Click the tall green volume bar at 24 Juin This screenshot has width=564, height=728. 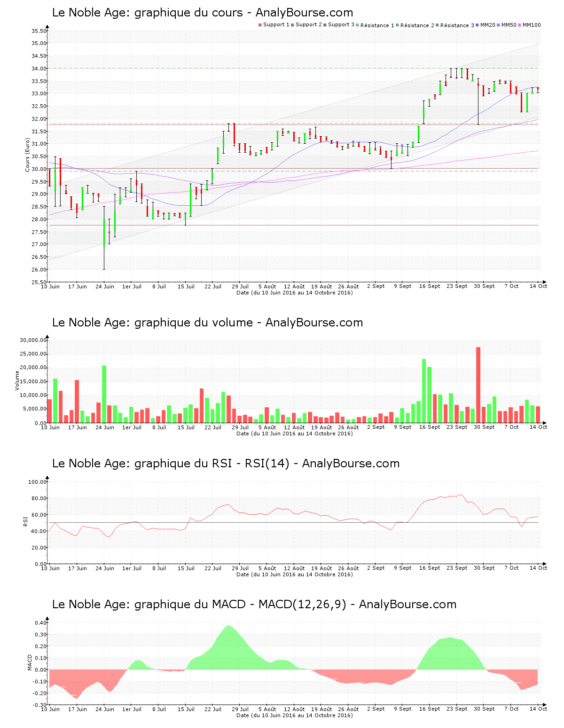[x=104, y=394]
